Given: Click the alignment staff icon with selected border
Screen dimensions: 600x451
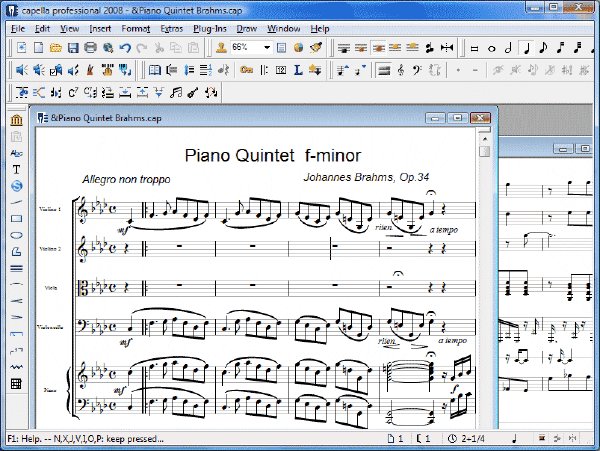Looking at the screenshot, I should pyautogui.click(x=378, y=48).
